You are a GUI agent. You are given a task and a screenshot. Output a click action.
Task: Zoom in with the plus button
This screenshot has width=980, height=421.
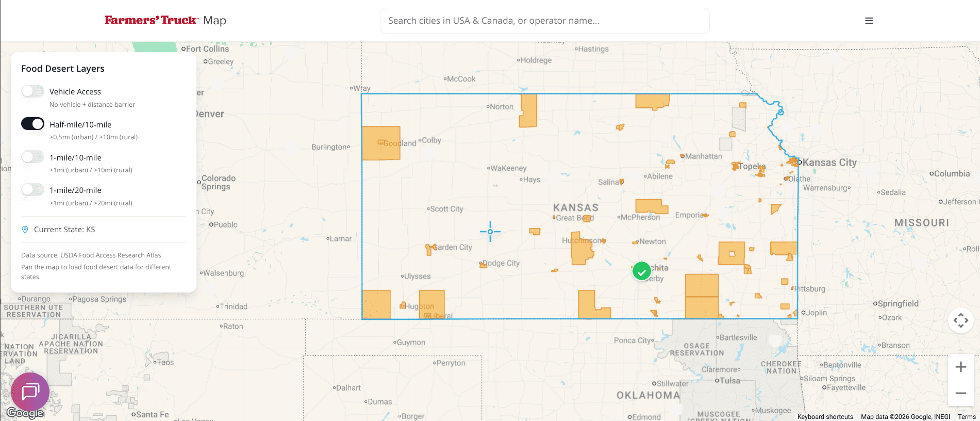(960, 367)
